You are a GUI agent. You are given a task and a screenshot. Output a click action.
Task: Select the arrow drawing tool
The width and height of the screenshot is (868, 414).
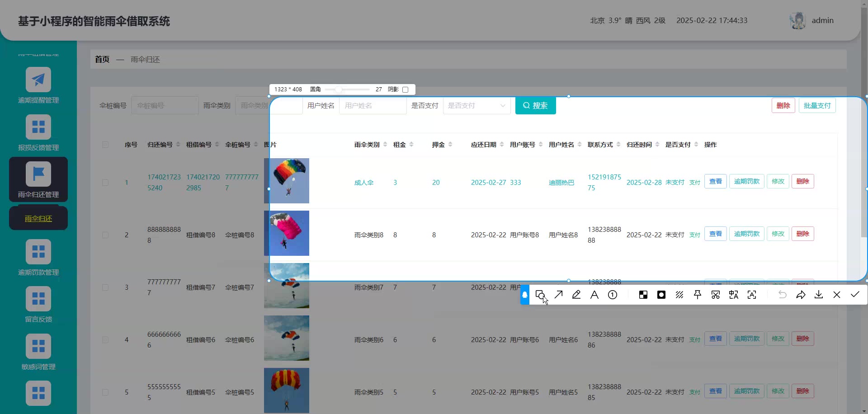[x=558, y=295]
